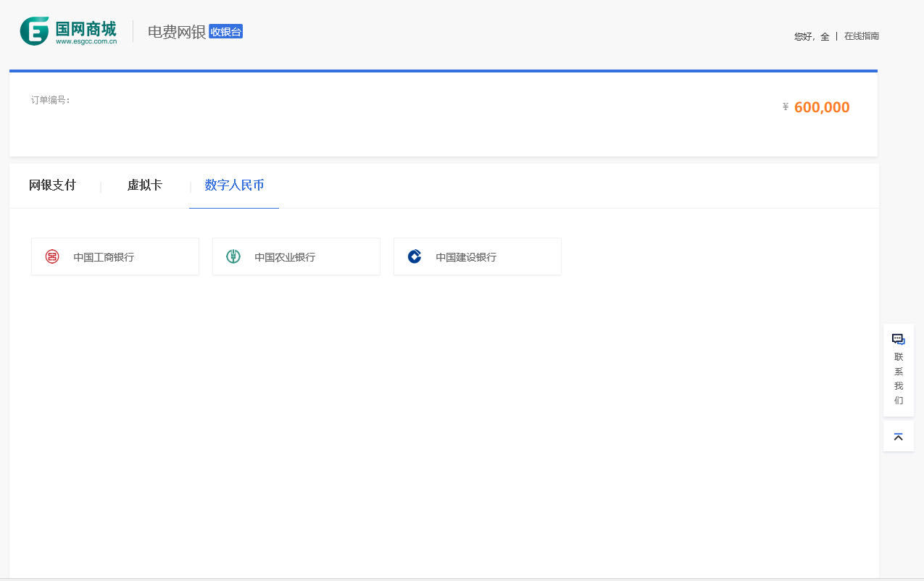
Task: Click the 订单编号 order number label
Action: pos(50,100)
